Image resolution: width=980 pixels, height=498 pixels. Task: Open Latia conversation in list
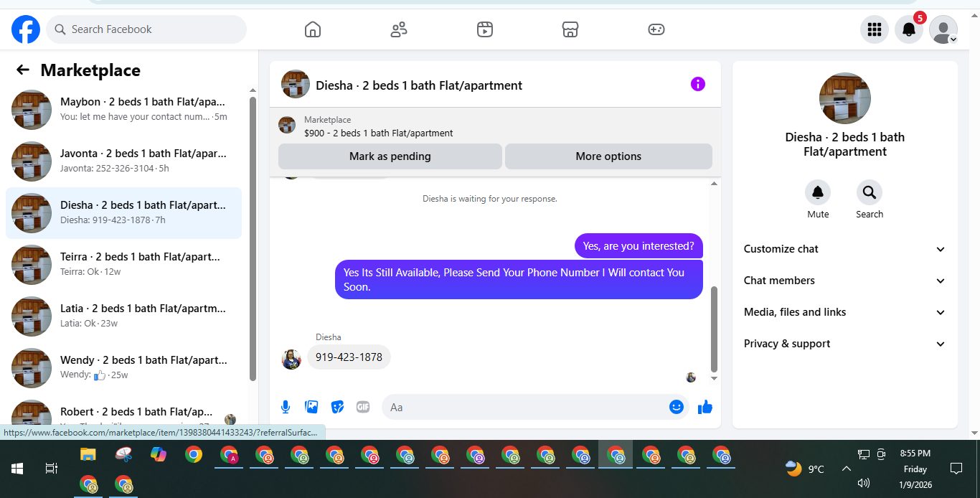coord(123,316)
